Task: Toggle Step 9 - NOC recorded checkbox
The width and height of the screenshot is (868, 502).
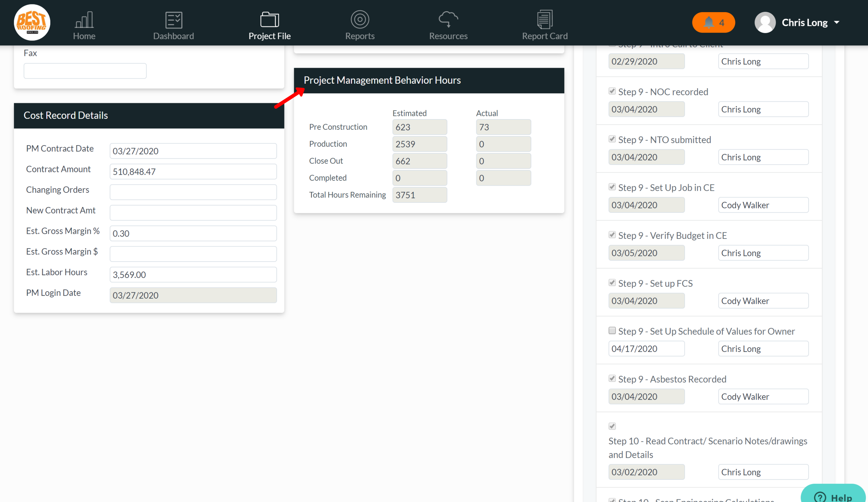Action: [x=612, y=91]
